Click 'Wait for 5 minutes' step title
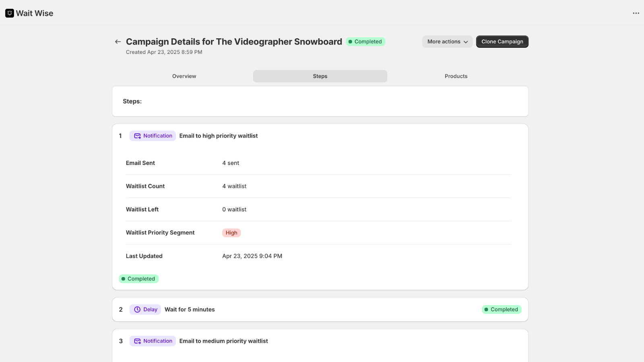The width and height of the screenshot is (644, 362). click(190, 309)
